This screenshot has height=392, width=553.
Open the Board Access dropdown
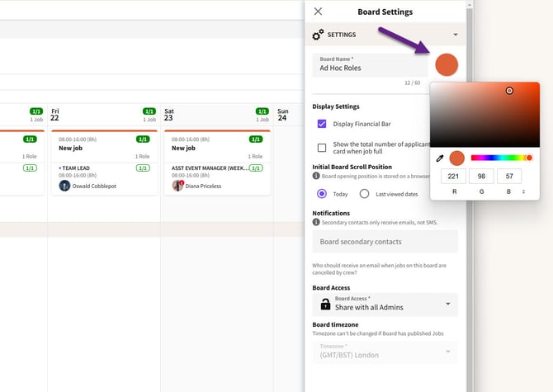[x=385, y=305]
